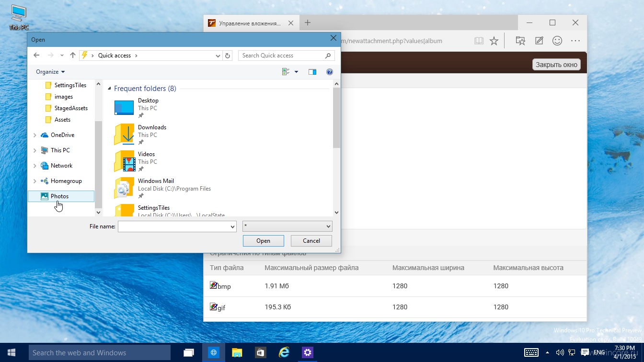Screen dimensions: 644x362
Task: Select the Videos folder icon
Action: [x=124, y=161]
